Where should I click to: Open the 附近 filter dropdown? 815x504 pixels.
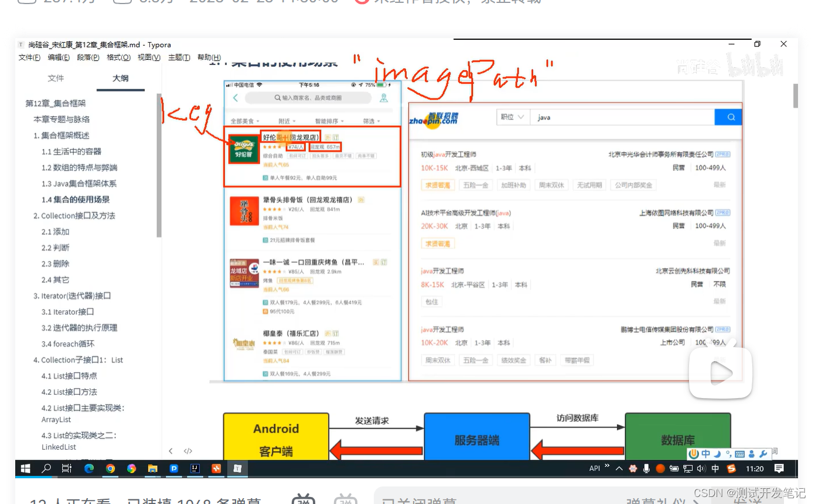pos(287,121)
